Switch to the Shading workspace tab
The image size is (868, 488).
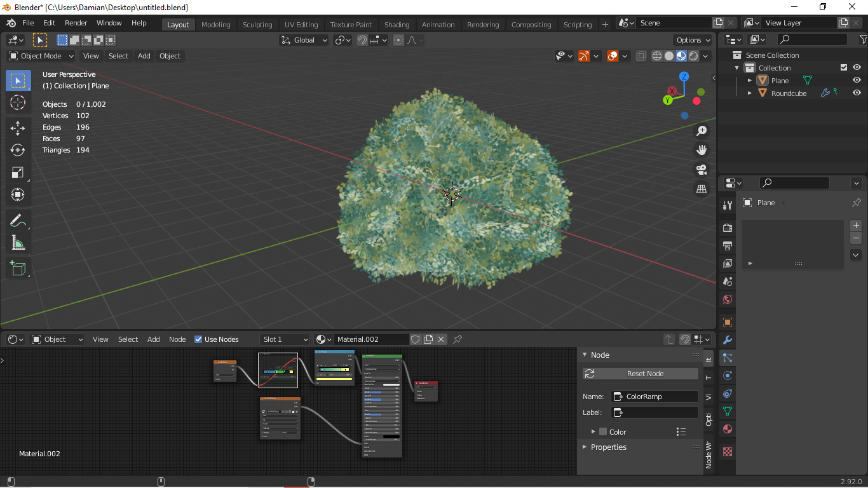[x=397, y=25]
